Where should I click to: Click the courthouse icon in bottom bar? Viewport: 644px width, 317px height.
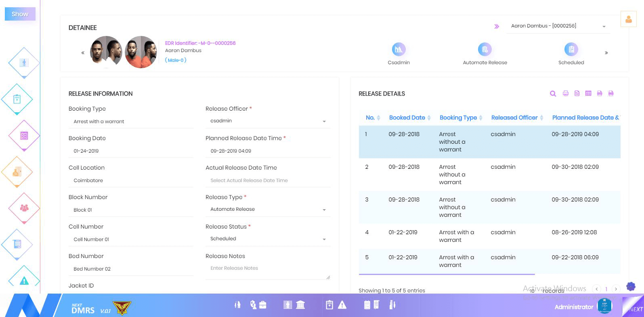coord(300,305)
